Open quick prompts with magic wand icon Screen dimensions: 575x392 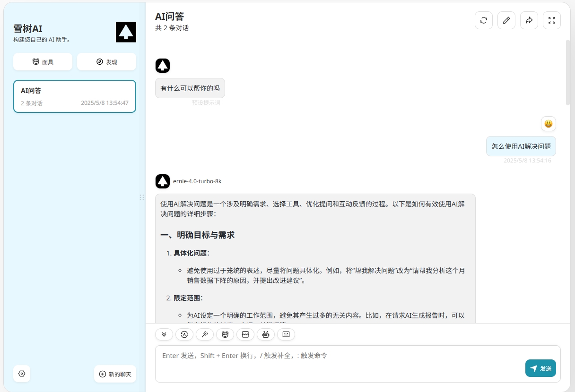(x=205, y=334)
